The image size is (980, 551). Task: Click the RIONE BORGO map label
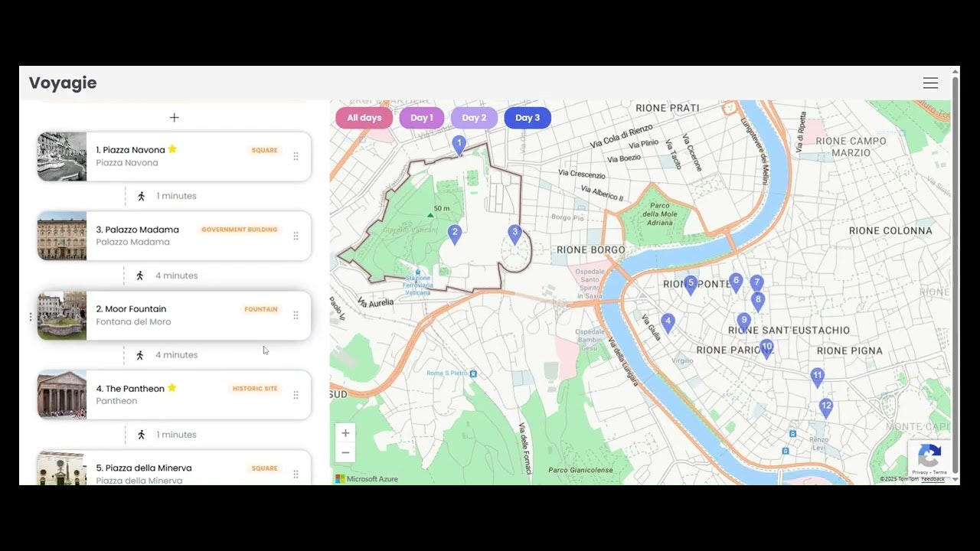[591, 249]
